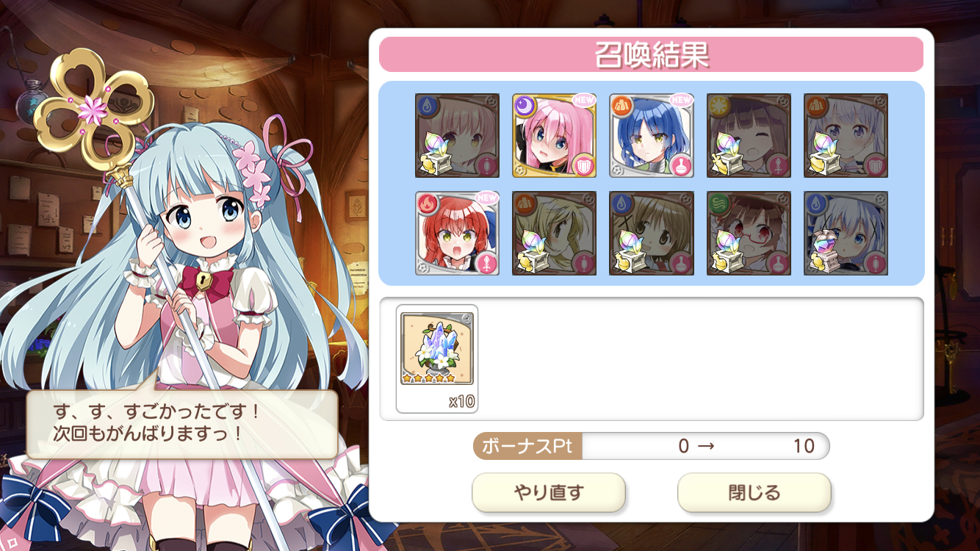The image size is (980, 551).
Task: Click the ボーナスPt progress bar
Action: point(651,446)
